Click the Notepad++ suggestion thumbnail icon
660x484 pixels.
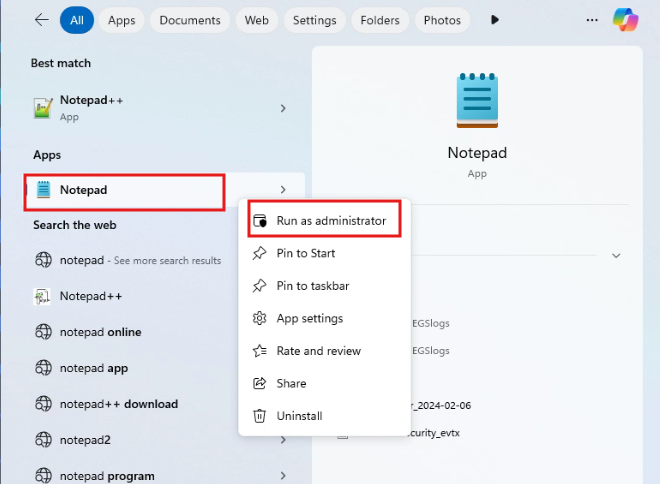click(42, 296)
